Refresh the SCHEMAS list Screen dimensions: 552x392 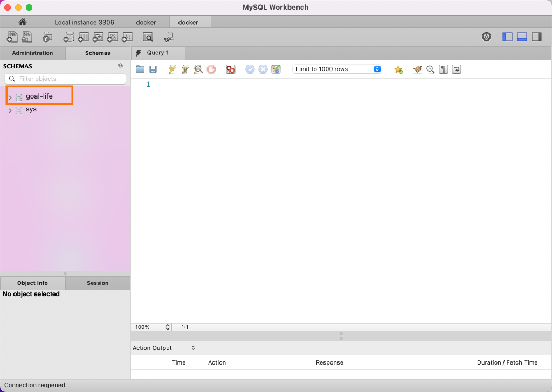tap(120, 66)
